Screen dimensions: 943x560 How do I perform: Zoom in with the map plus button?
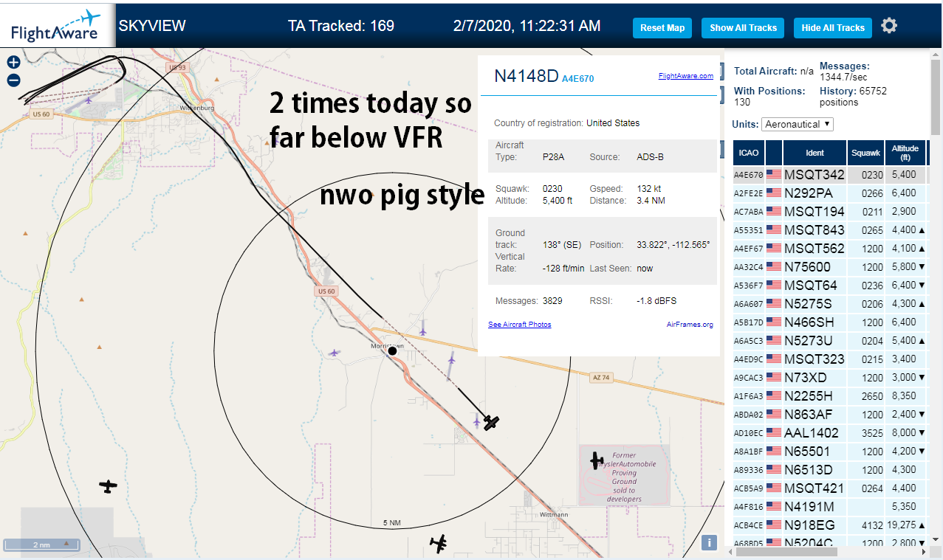point(13,63)
